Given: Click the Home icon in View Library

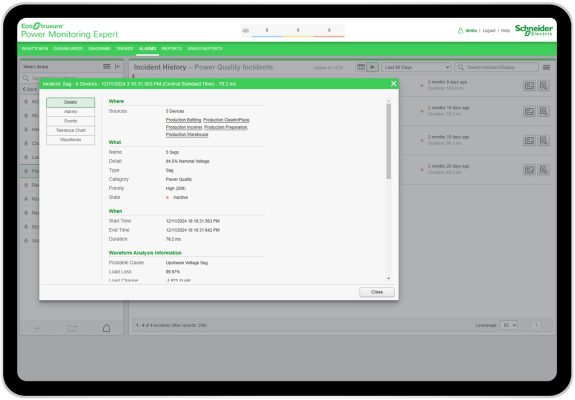Looking at the screenshot, I should pos(106,328).
